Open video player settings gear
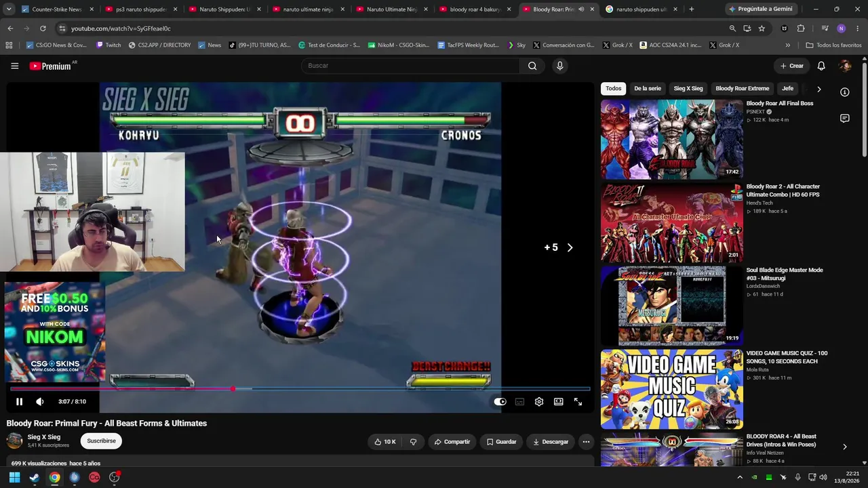This screenshot has width=868, height=488. coord(539,402)
